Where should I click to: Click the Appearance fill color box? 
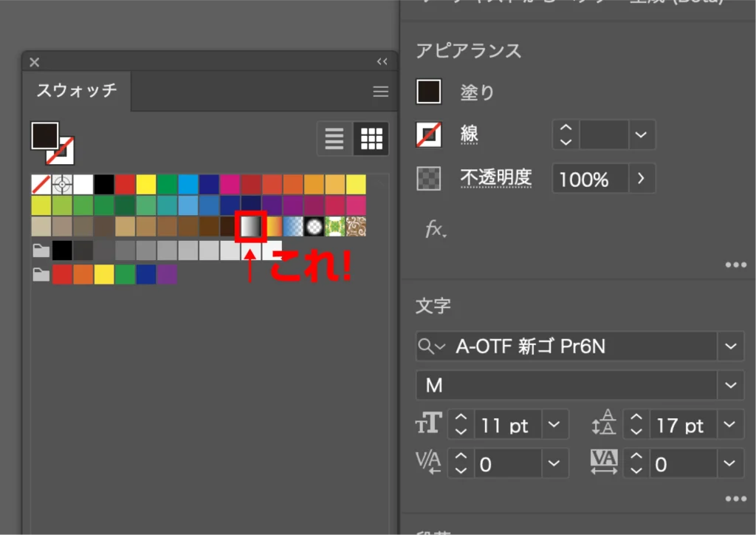point(429,92)
